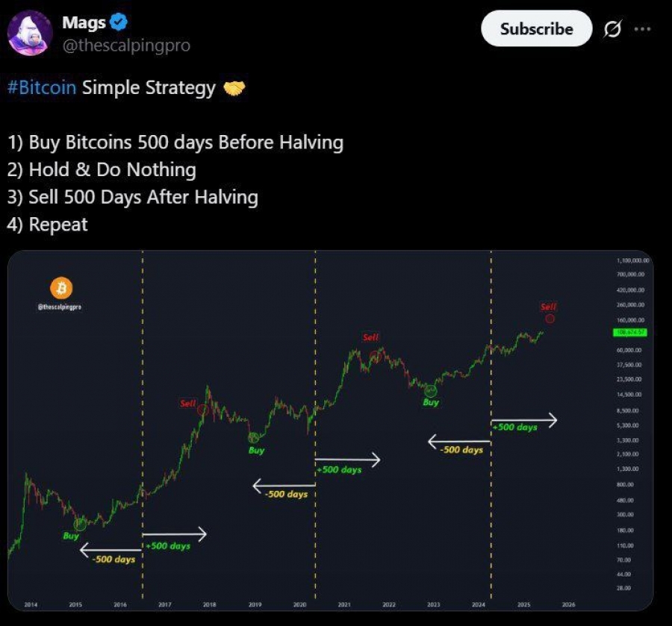Click the 2023 green Buy circle marker

(430, 390)
